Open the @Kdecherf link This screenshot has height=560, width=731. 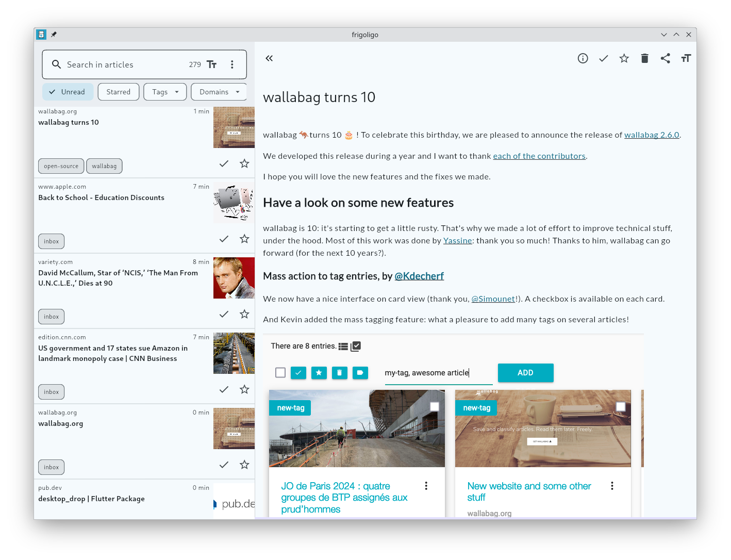point(419,276)
